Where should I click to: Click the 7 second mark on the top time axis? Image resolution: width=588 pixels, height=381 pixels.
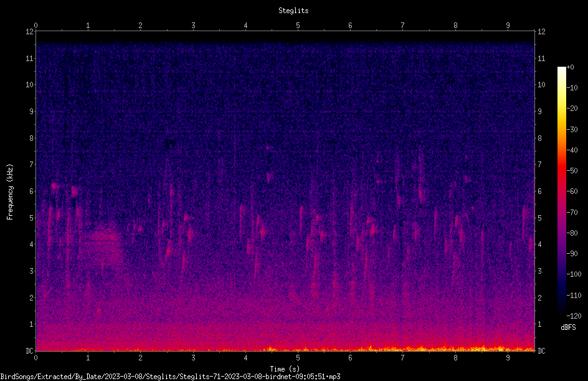[x=402, y=25]
